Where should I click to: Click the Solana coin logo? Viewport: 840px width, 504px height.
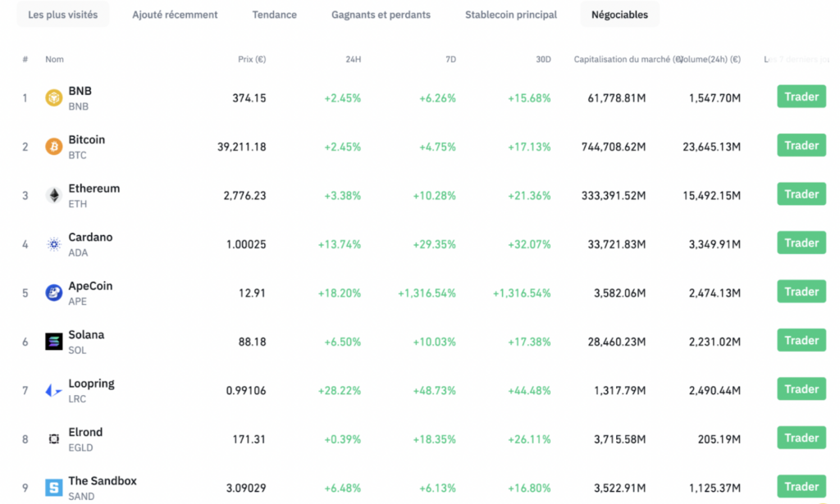52,340
